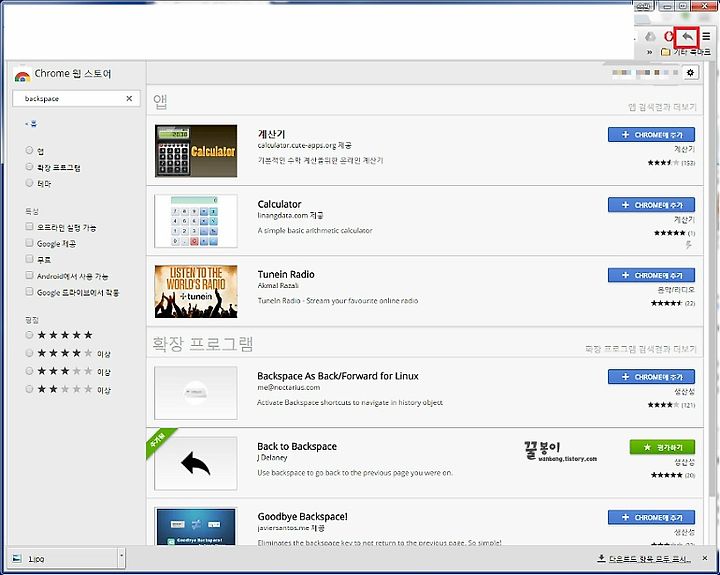Open the Goodbye Backspace thumbnail

pos(196,526)
